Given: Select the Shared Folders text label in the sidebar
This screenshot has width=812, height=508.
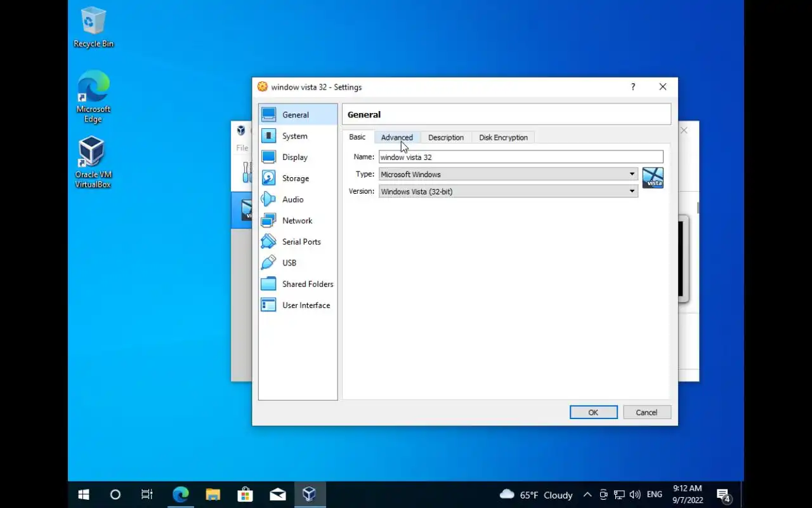Looking at the screenshot, I should pos(308,284).
